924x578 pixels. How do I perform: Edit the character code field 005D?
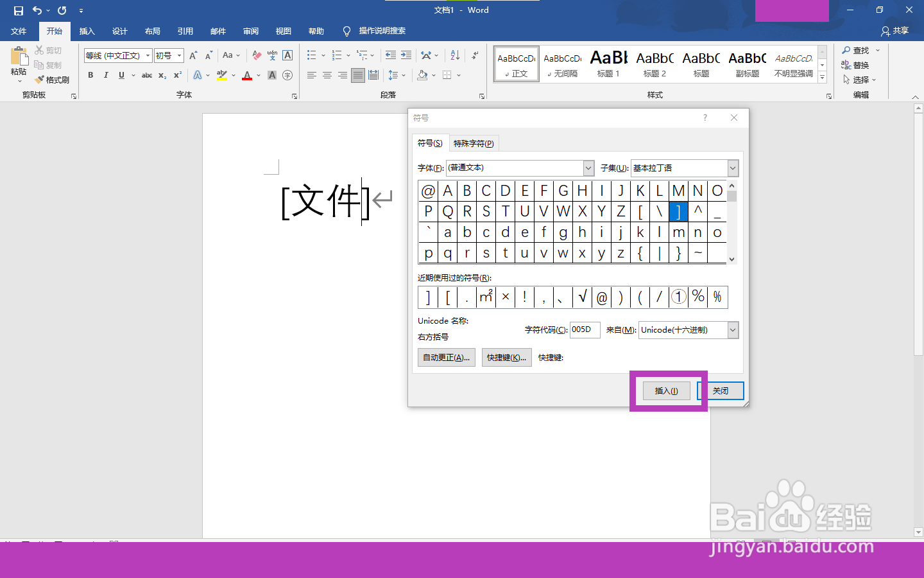click(585, 329)
